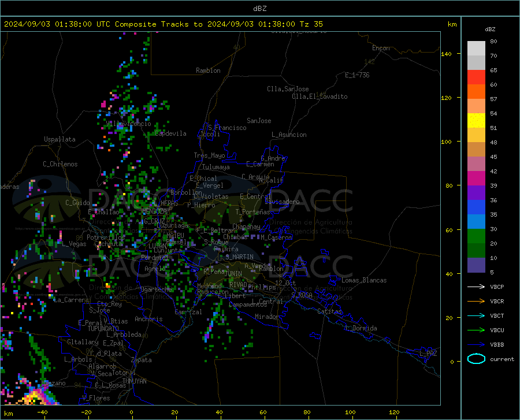Click the timestamp header '2024/09/03 01:38:00 UTC Composite'
Viewport: 520px width, 420px height.
coord(80,24)
